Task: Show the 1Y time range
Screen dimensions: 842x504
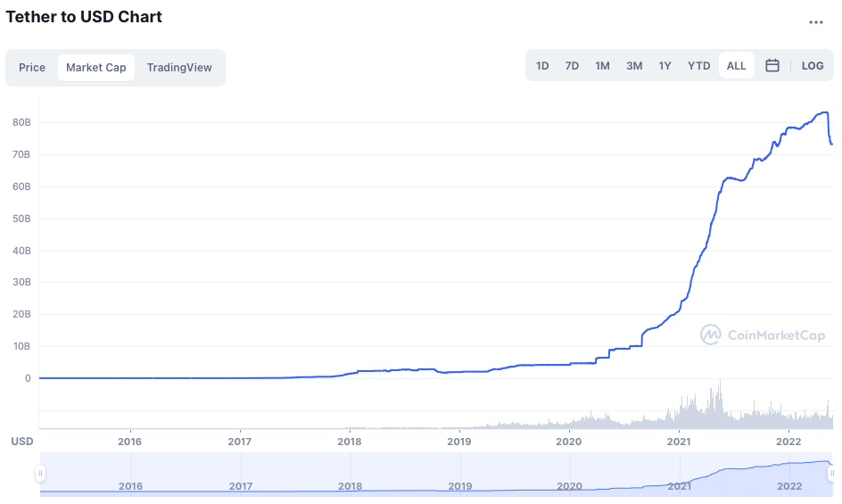Action: coord(665,65)
